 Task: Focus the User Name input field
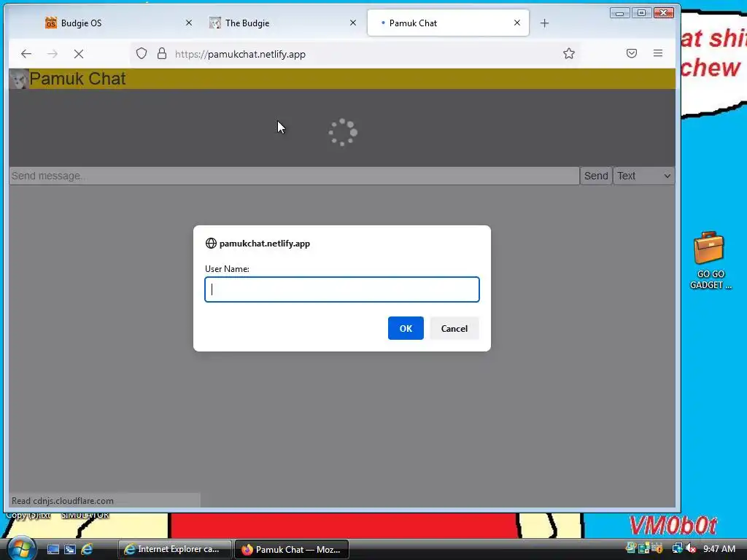point(342,289)
